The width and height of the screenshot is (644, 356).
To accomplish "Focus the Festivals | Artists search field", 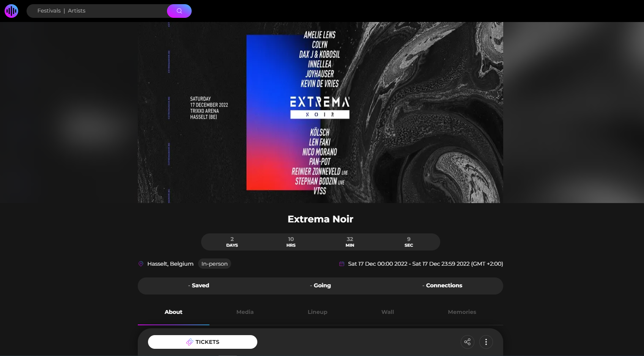I will 97,11.
